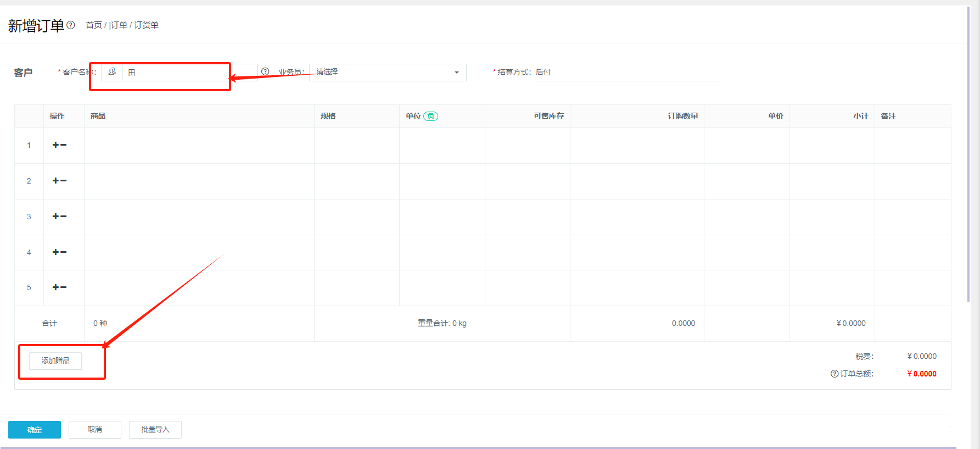Screen dimensions: 980x449
Task: Click the blue 确定 button
Action: tap(35, 430)
